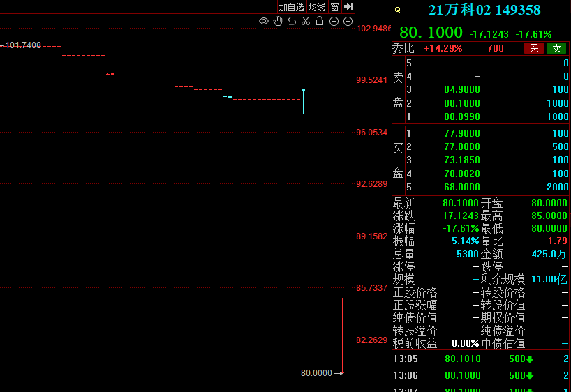Toggle the eye visibility icon in chart toolbar
The width and height of the screenshot is (571, 392).
[264, 21]
